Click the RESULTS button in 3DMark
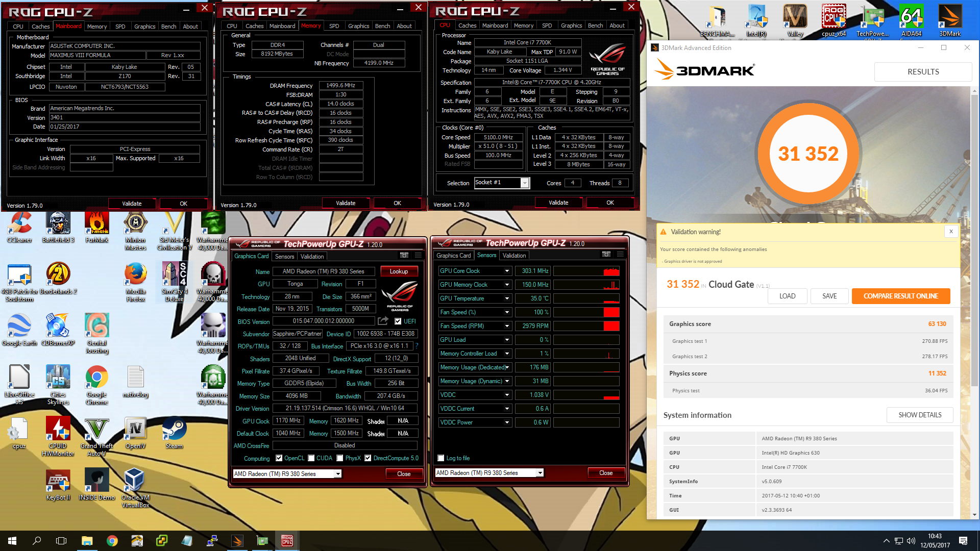Viewport: 980px width, 551px height. point(923,72)
